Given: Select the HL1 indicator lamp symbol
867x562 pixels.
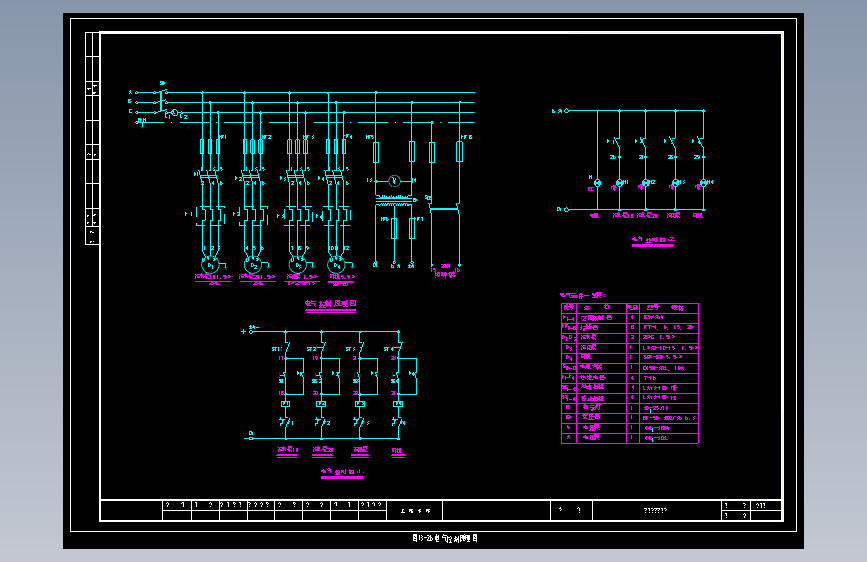Looking at the screenshot, I should pos(619,183).
